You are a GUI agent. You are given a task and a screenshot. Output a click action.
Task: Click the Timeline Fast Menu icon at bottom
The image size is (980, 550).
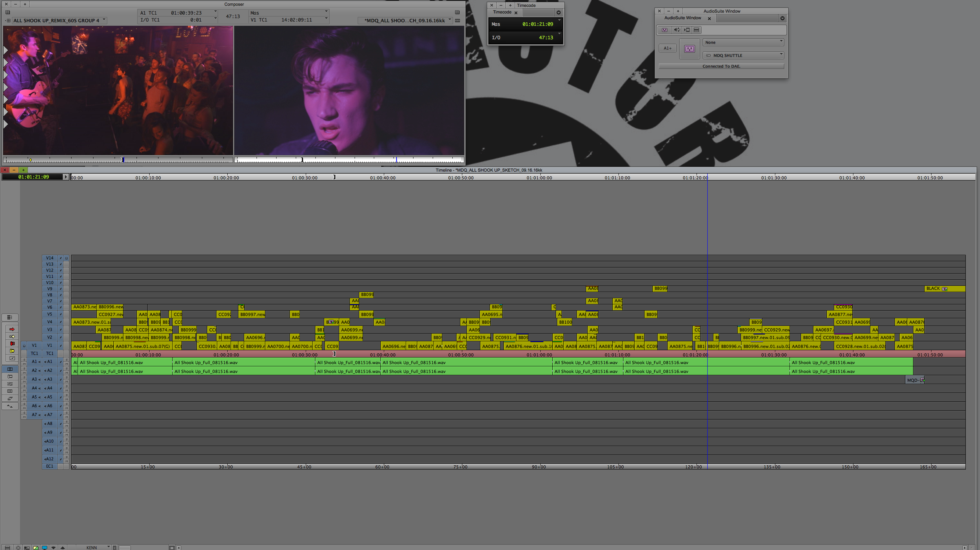pos(7,548)
